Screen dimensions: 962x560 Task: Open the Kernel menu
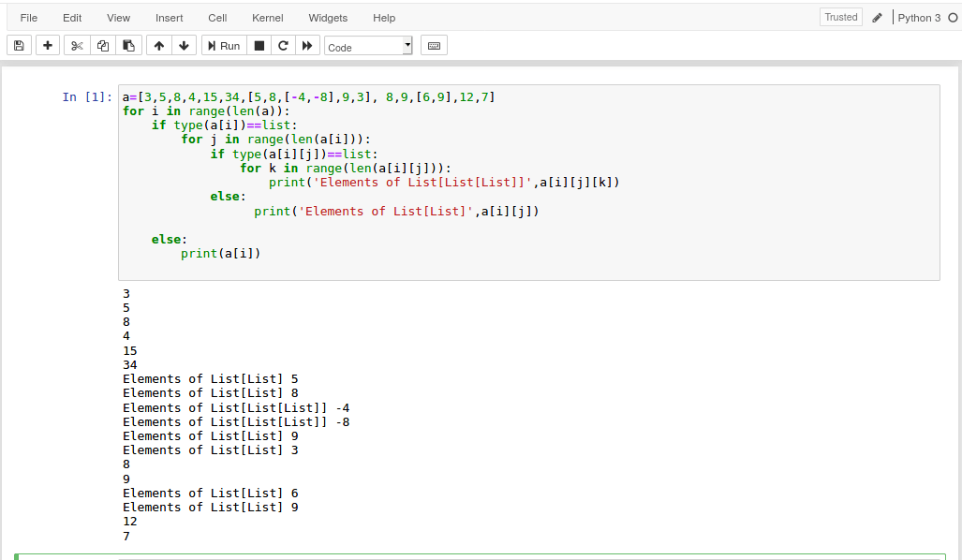pyautogui.click(x=267, y=17)
